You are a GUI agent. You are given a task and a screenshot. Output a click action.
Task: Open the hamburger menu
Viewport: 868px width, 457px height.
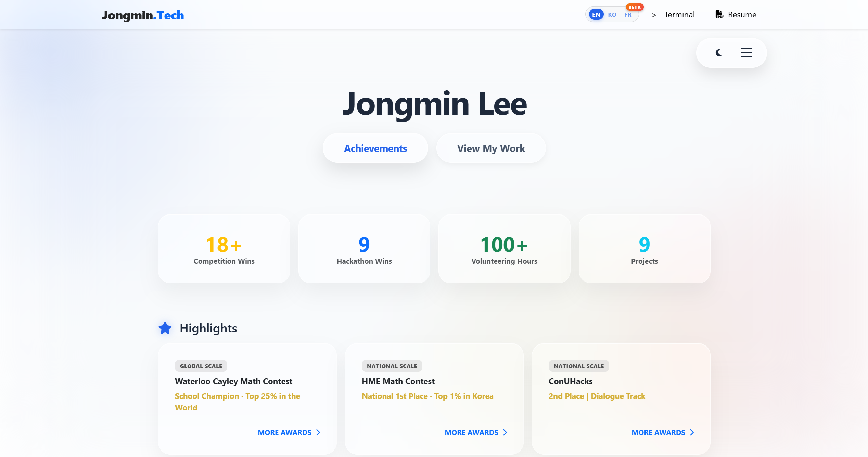tap(746, 53)
